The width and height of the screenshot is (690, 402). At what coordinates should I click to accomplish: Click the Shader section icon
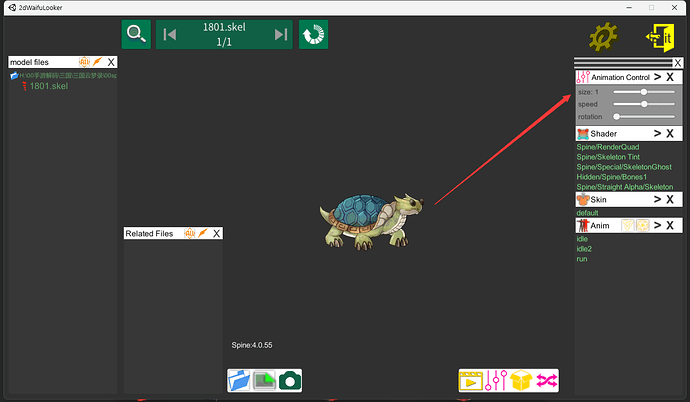[583, 134]
